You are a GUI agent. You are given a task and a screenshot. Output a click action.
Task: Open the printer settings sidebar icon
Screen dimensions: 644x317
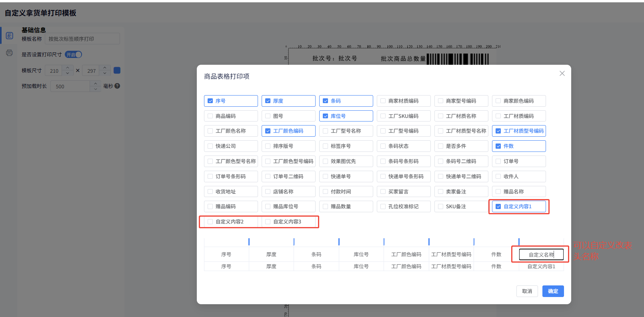click(x=10, y=53)
